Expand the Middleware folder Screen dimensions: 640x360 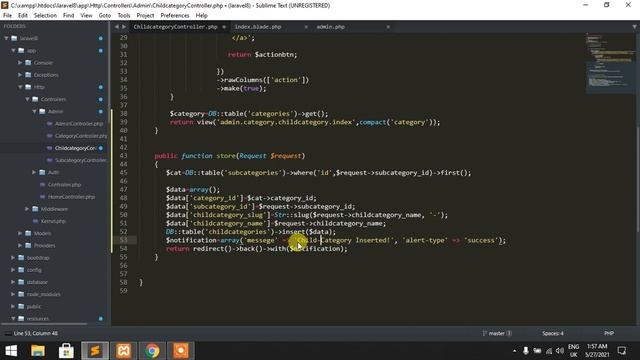tap(27, 209)
